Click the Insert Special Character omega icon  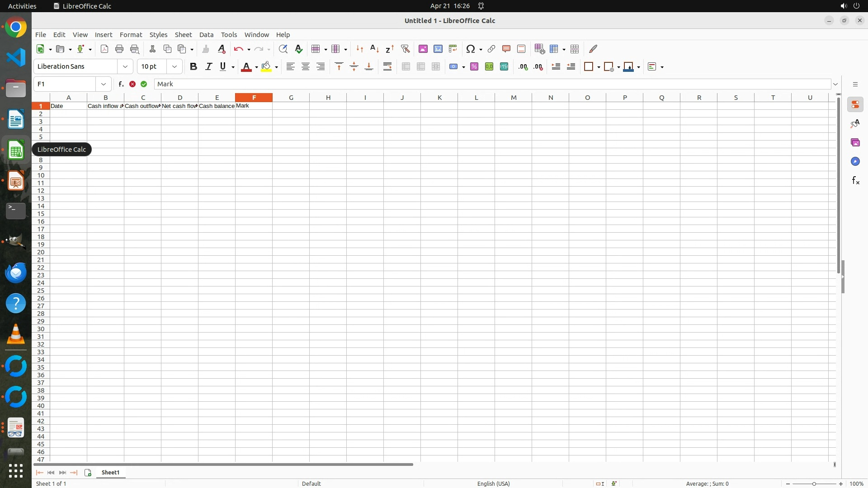tap(470, 49)
